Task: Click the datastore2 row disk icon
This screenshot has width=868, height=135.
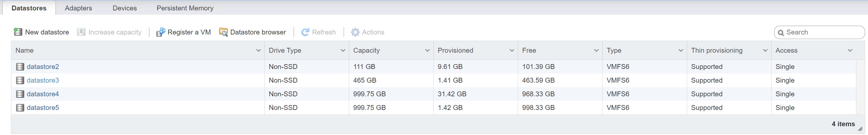Action: point(20,67)
